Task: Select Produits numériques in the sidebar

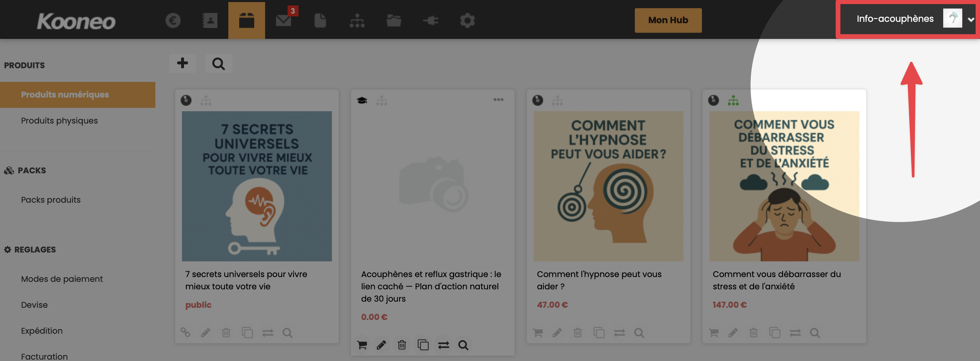Action: 78,95
